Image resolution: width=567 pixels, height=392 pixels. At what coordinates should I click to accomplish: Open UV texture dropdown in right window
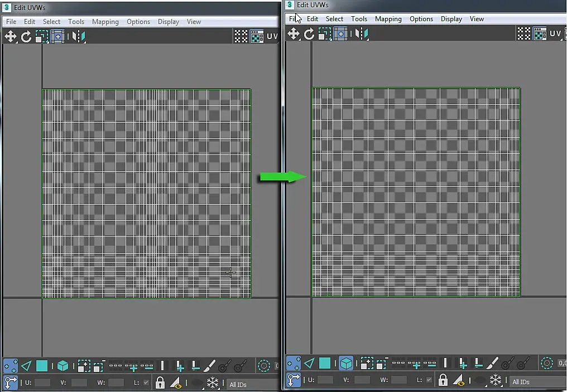tap(557, 33)
